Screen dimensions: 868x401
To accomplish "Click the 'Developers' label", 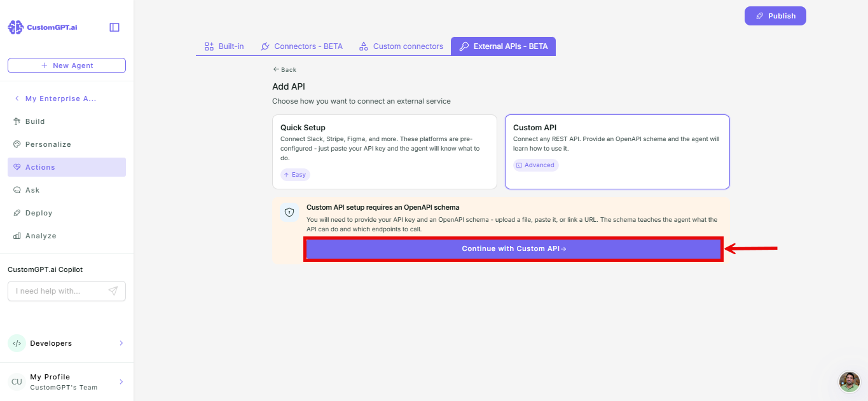I will 51,343.
